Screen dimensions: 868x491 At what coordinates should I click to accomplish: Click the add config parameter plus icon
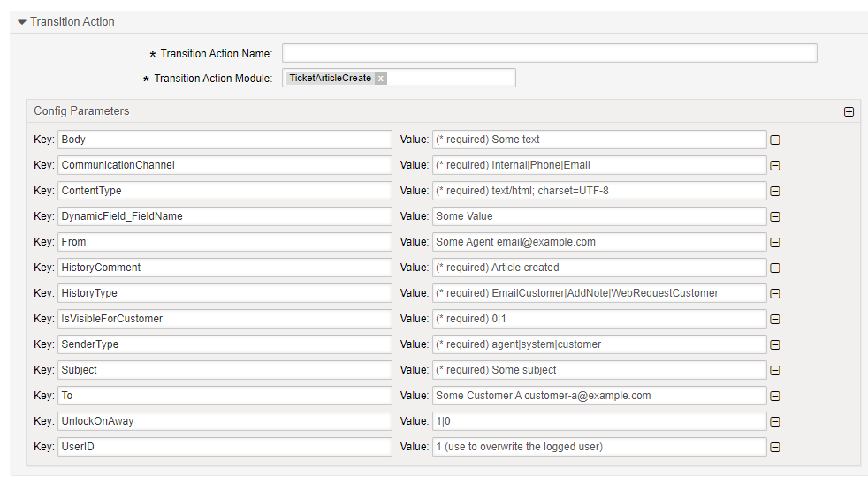(849, 112)
